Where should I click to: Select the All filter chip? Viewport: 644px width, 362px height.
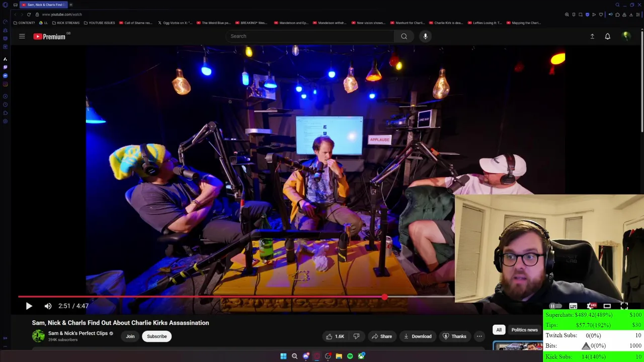pos(499,330)
